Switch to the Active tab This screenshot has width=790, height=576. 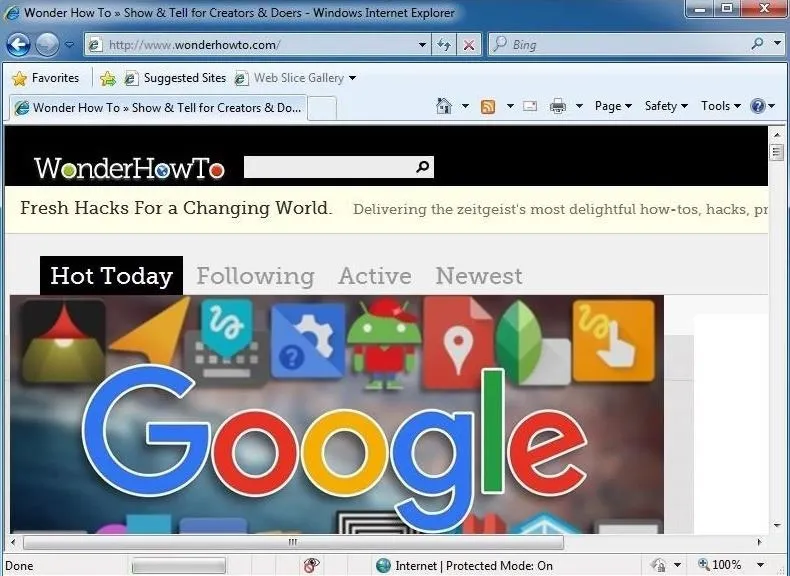click(375, 276)
